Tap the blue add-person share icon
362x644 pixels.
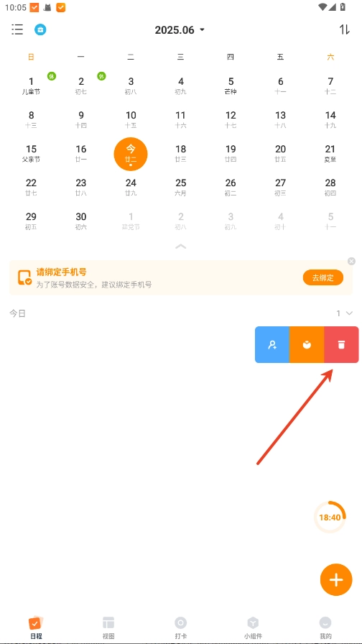click(272, 345)
